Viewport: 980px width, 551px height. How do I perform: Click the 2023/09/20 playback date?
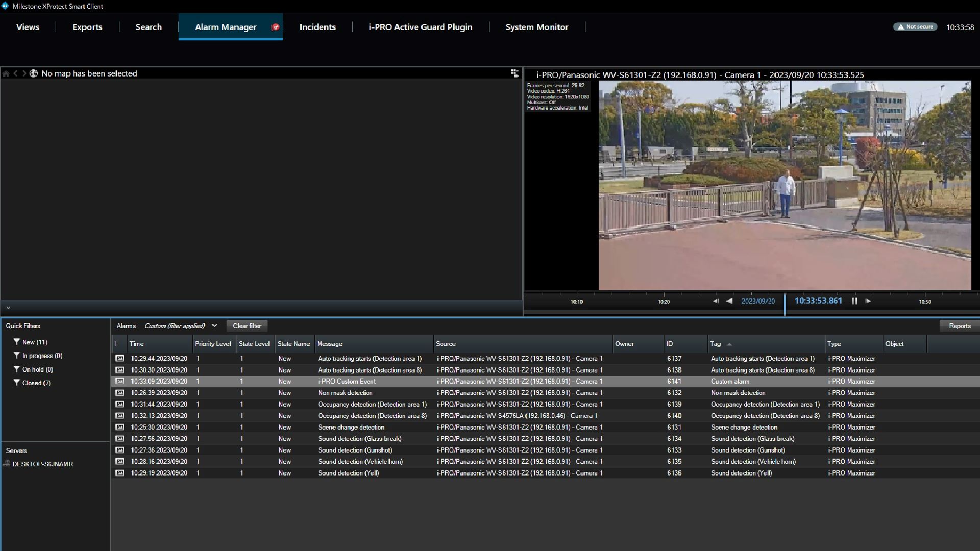click(758, 301)
